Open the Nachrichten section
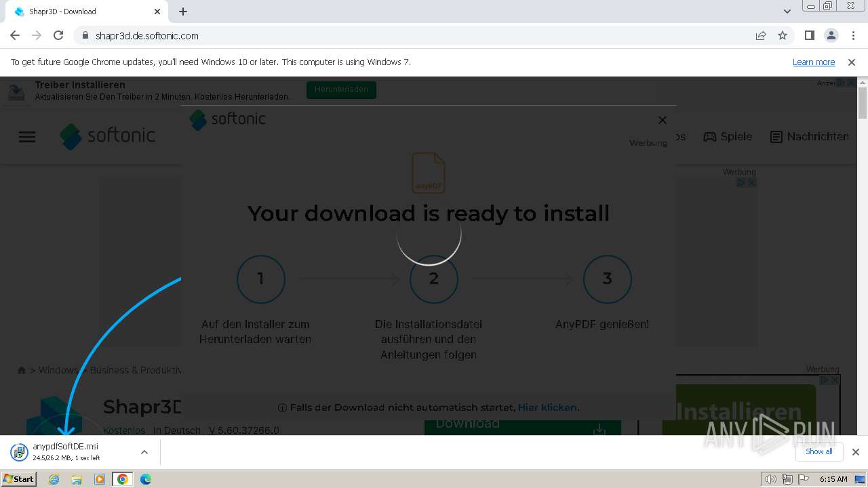Viewport: 868px width, 488px height. point(810,136)
